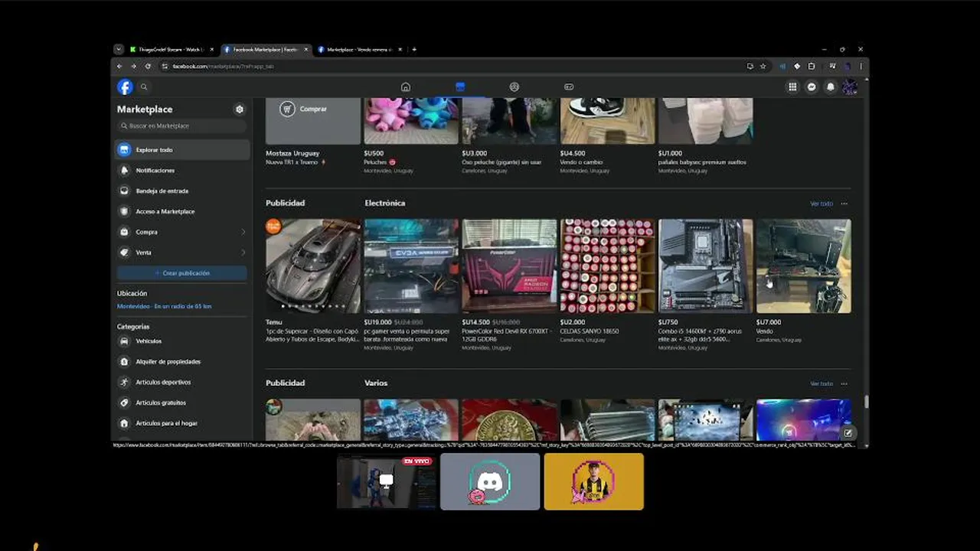Click the Facebook logo icon
Viewport: 980px width, 551px height.
click(x=125, y=87)
